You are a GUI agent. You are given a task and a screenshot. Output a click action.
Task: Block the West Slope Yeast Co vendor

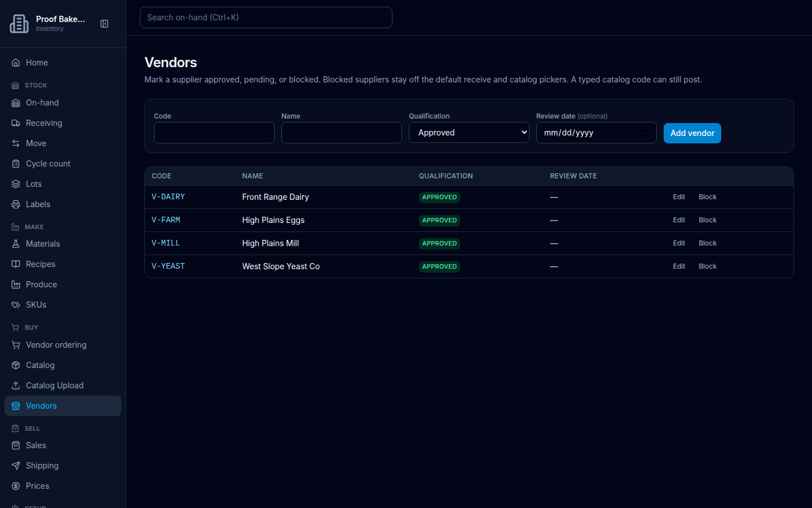click(708, 266)
